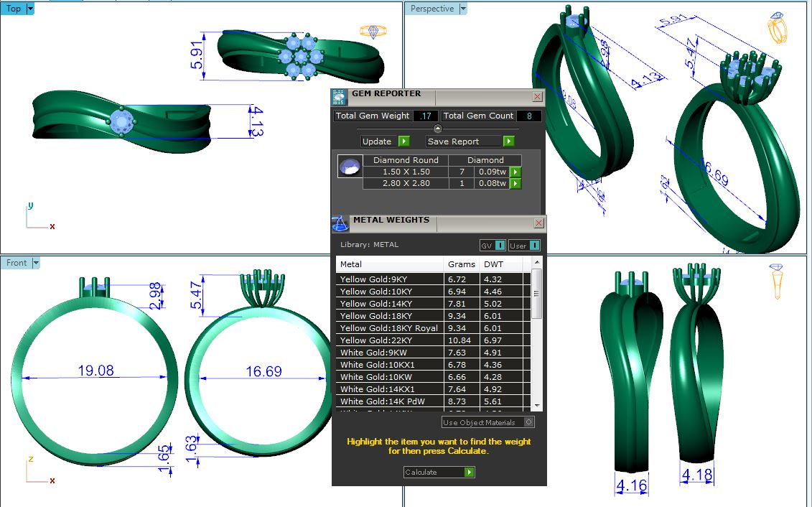Open the Top viewport dropdown menu

pyautogui.click(x=29, y=9)
